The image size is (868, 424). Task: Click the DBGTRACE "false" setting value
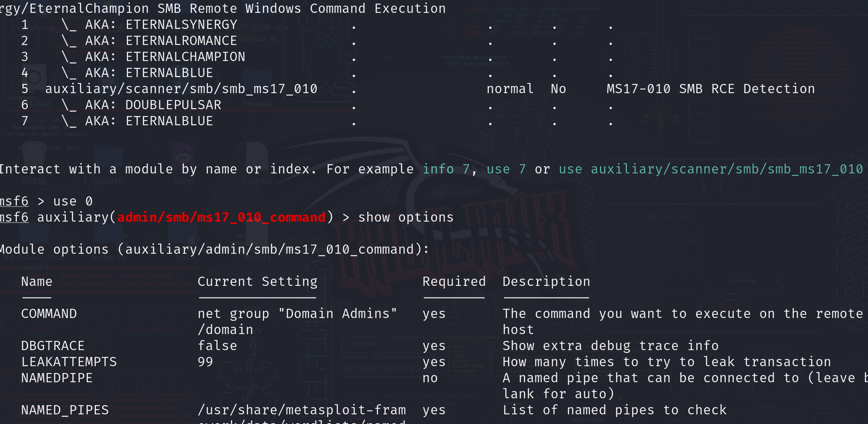(218, 346)
